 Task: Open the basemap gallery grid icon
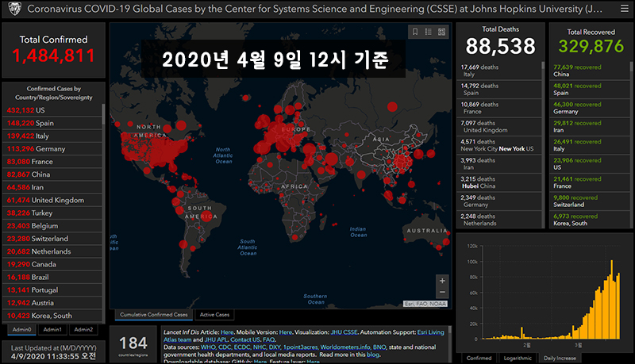click(x=442, y=32)
